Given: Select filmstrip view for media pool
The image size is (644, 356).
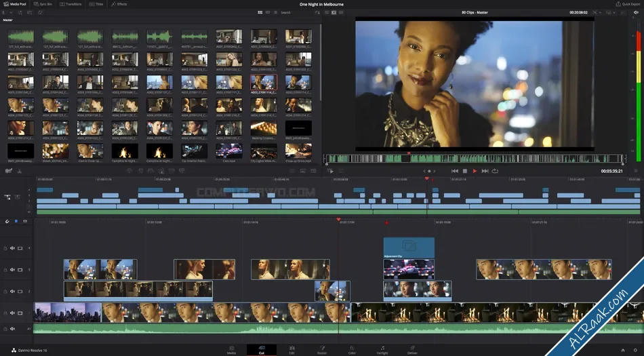Looking at the screenshot, I should (268, 13).
